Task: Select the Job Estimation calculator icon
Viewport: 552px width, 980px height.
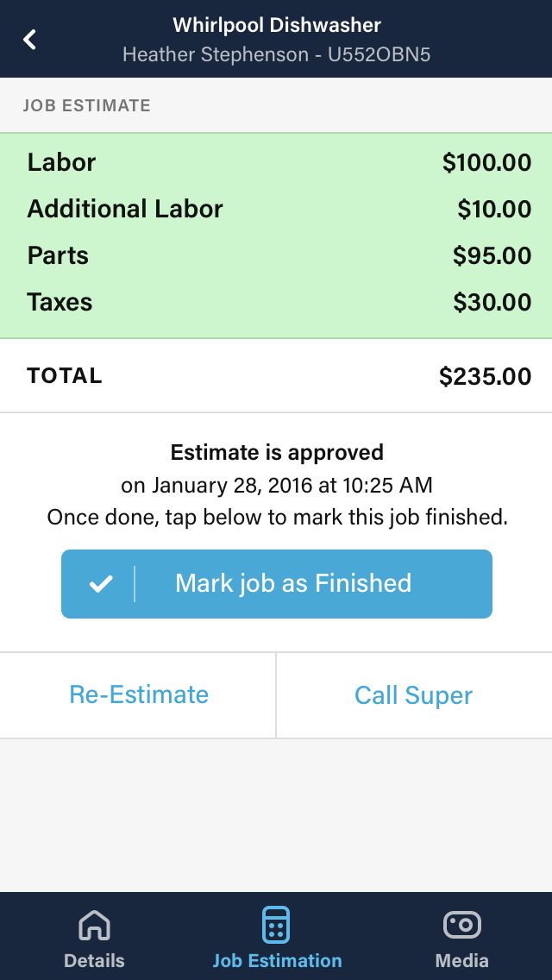Action: tap(276, 925)
